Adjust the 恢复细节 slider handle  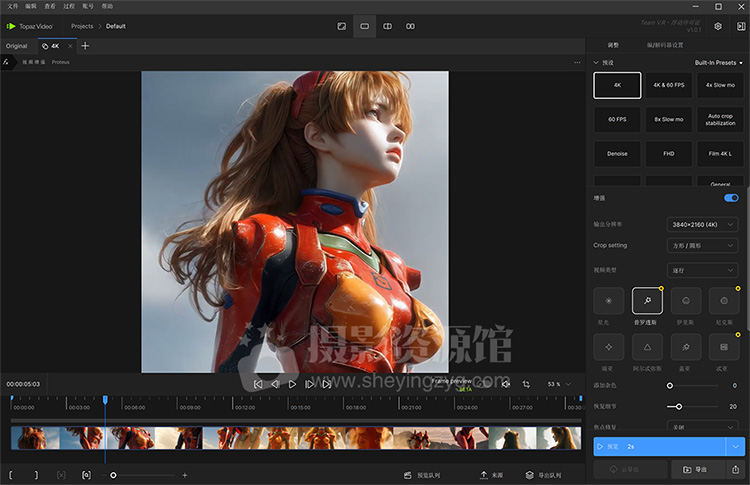(x=679, y=406)
